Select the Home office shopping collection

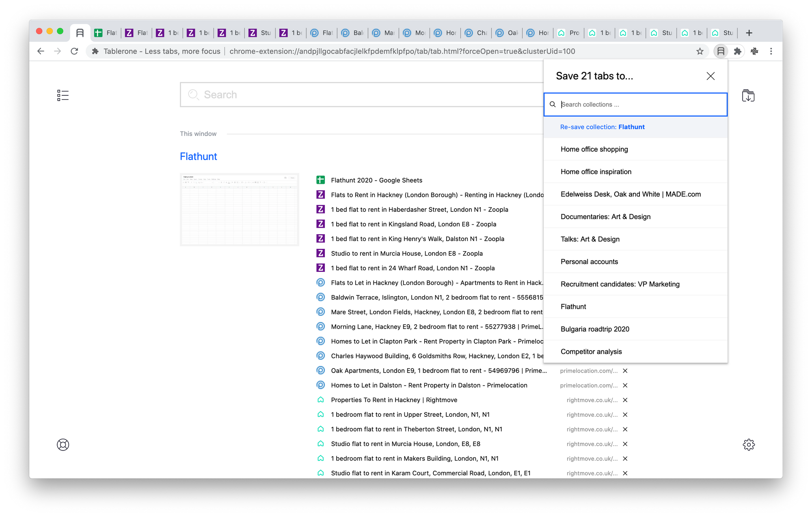[635, 149]
